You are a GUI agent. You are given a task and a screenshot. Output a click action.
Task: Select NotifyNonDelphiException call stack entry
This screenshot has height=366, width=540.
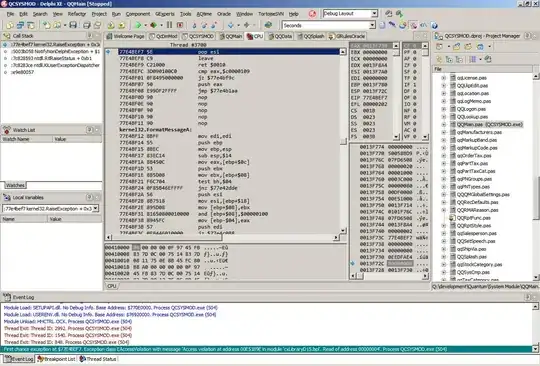coord(55,51)
